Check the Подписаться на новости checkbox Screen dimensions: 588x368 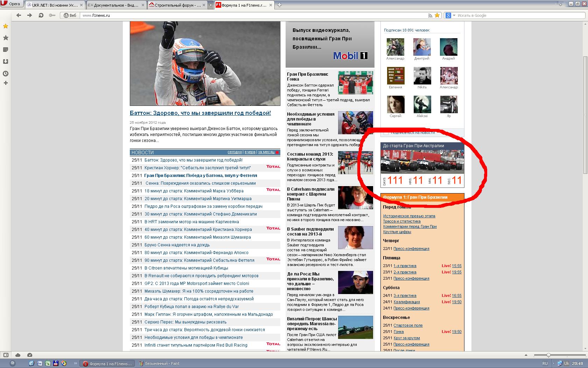click(386, 133)
